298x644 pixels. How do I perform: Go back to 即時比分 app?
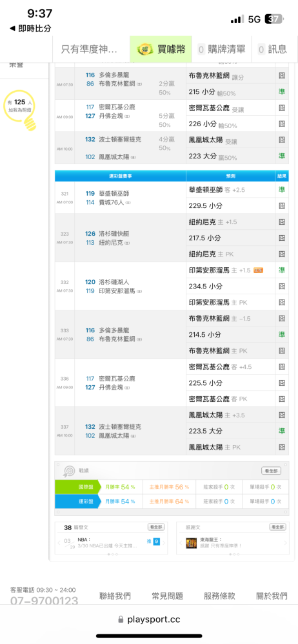click(x=30, y=28)
